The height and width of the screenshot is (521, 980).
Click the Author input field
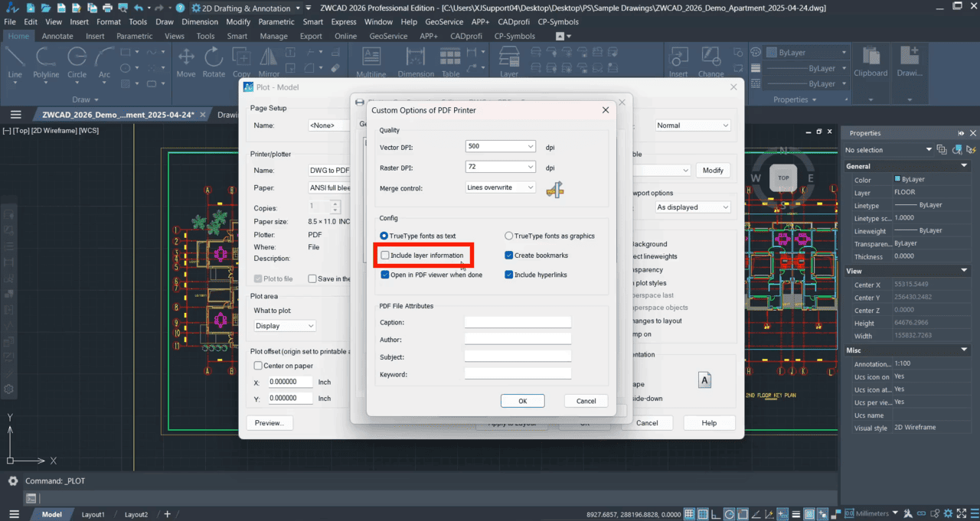point(518,337)
